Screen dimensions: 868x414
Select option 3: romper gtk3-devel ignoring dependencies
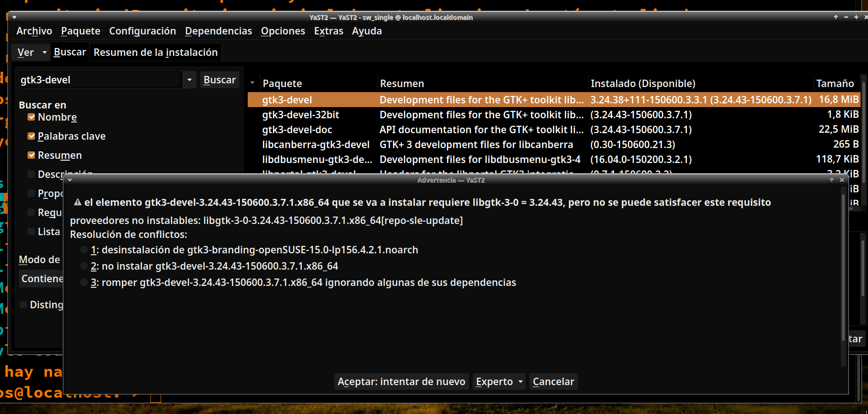click(84, 283)
